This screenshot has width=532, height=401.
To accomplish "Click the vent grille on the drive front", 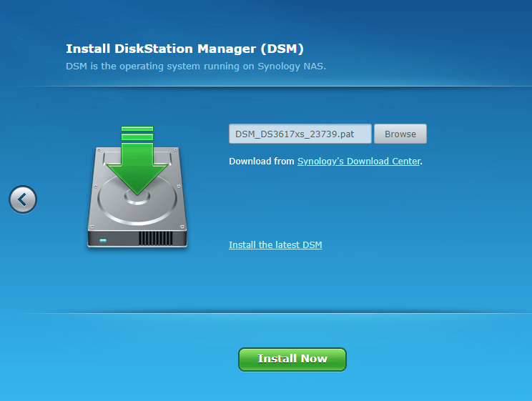I will click(157, 238).
